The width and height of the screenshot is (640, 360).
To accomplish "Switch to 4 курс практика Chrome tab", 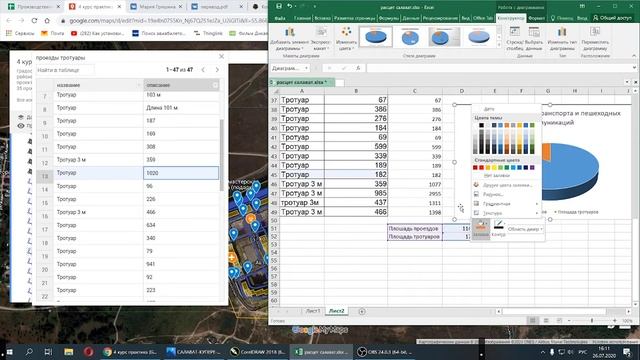I will 95,7.
